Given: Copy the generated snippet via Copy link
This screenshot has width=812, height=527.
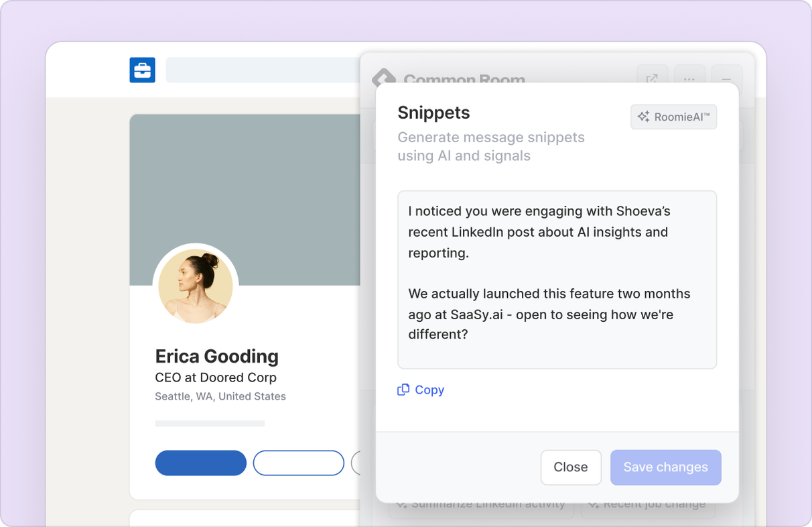Looking at the screenshot, I should pos(421,390).
